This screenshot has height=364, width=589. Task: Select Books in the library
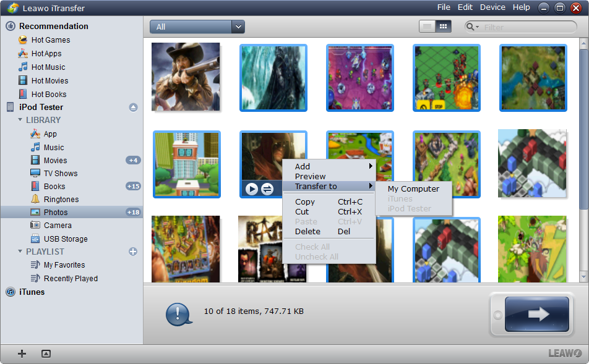pyautogui.click(x=54, y=186)
